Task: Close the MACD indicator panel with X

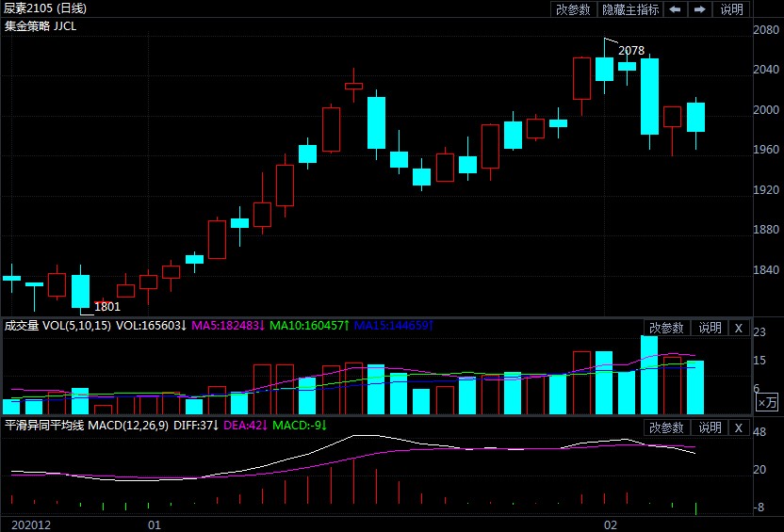Action: click(738, 427)
